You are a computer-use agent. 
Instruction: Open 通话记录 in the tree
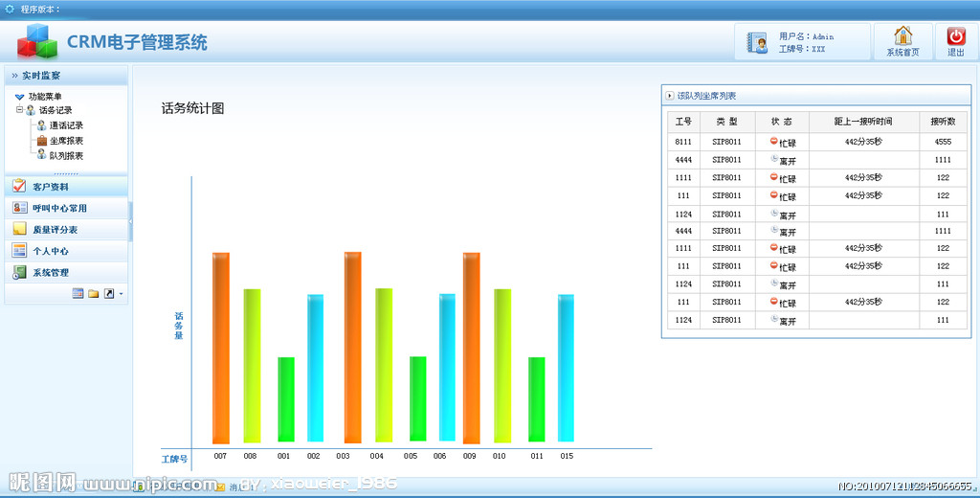point(66,125)
